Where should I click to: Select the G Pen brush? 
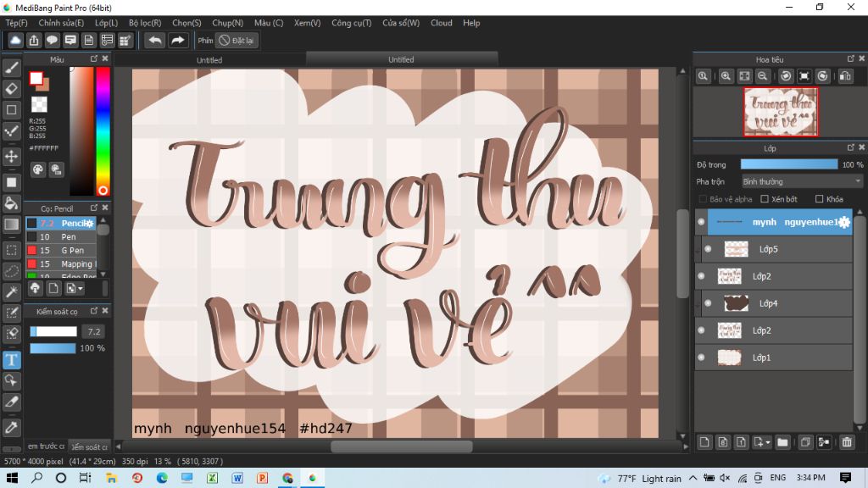(x=61, y=251)
